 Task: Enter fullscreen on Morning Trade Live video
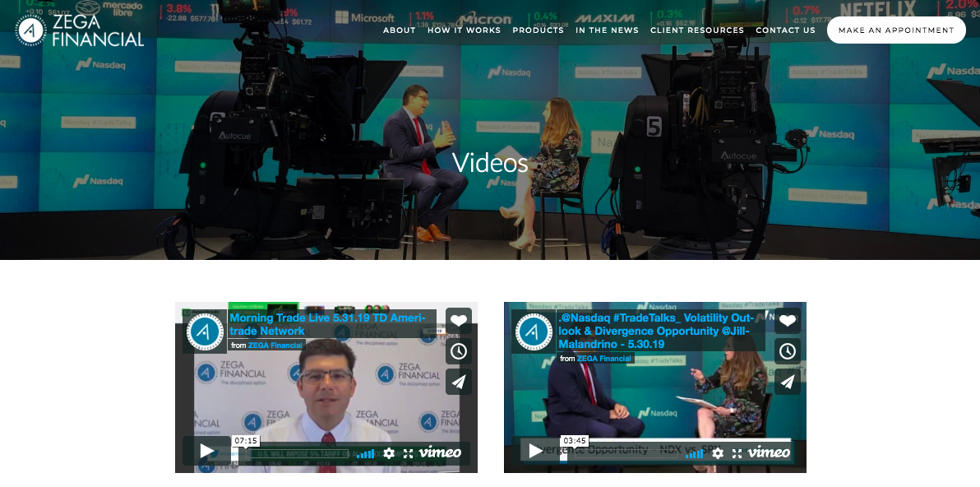(x=408, y=453)
